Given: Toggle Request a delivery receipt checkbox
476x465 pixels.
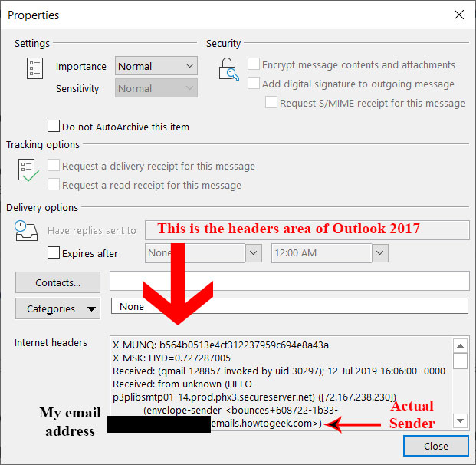Looking at the screenshot, I should [54, 165].
